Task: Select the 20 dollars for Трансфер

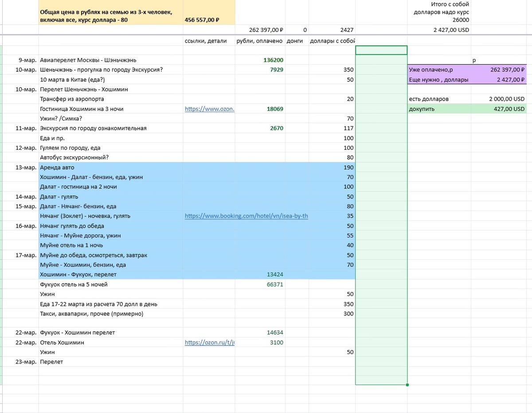Action: point(332,99)
